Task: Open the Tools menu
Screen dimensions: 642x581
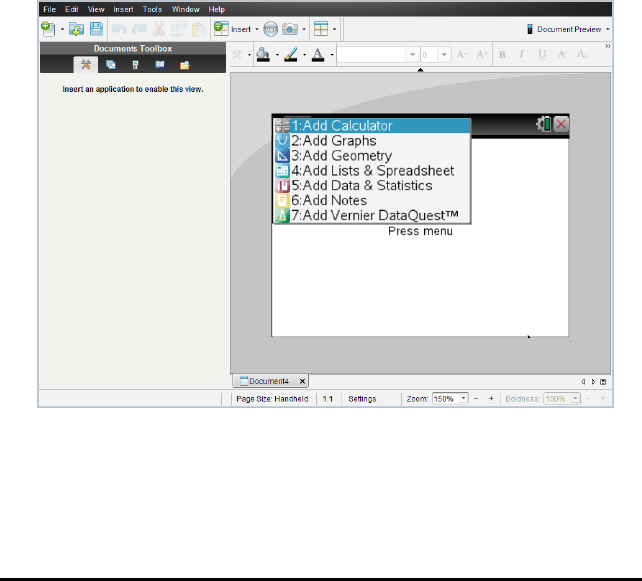Action: point(152,9)
